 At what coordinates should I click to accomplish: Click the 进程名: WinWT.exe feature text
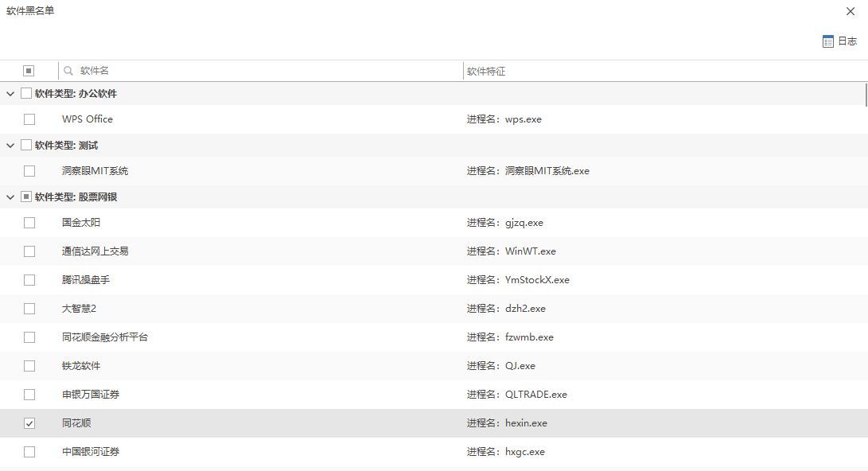point(512,251)
